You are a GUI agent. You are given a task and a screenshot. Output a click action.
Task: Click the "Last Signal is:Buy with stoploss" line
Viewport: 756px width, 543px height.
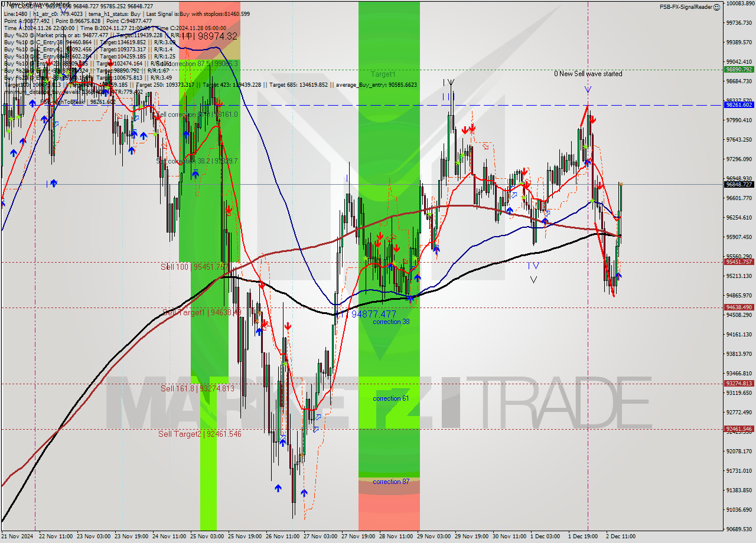pos(198,14)
